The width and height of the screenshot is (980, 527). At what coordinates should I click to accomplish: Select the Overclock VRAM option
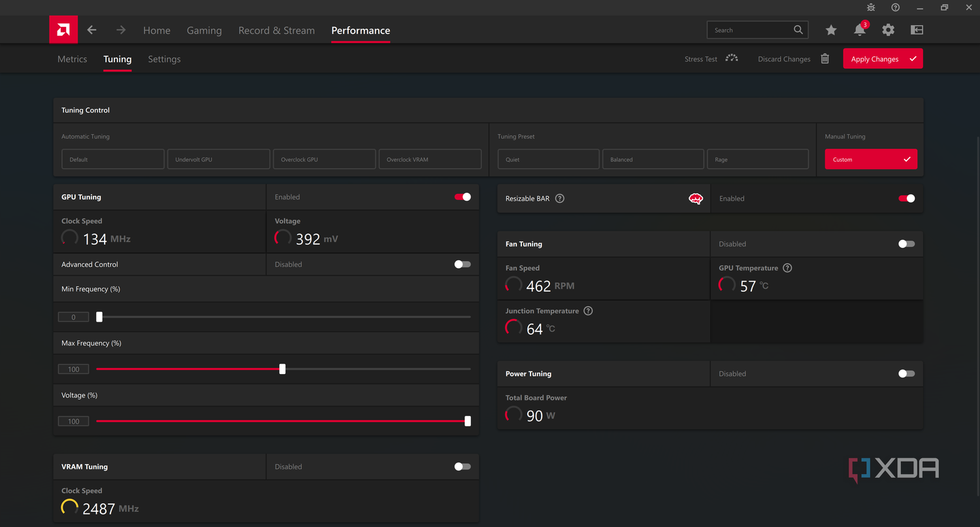click(430, 160)
